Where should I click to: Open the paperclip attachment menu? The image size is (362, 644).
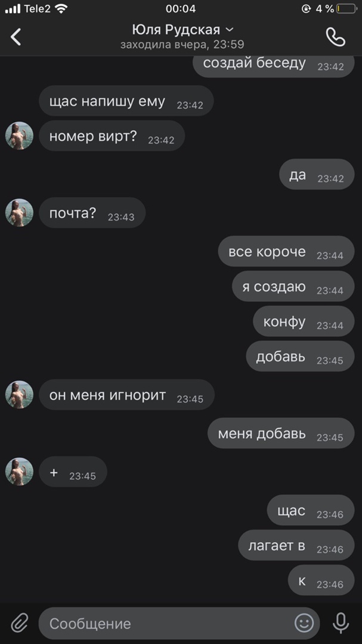tap(19, 623)
